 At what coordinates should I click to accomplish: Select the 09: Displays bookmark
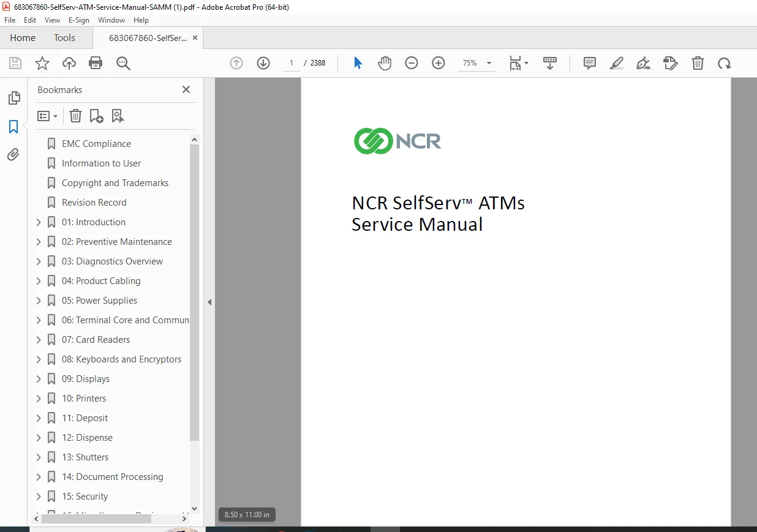point(86,379)
